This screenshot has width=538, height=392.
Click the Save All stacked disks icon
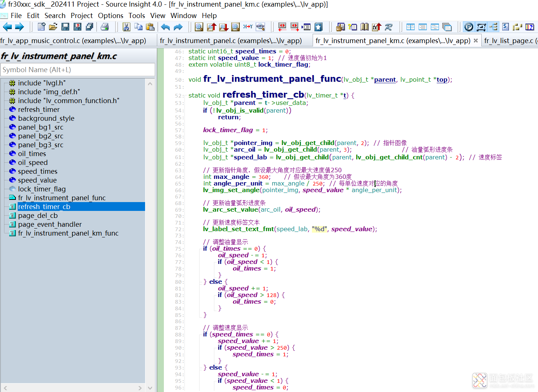click(x=89, y=27)
